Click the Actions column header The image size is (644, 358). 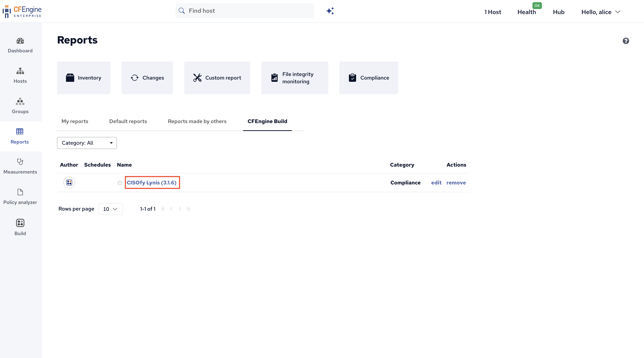coord(456,165)
